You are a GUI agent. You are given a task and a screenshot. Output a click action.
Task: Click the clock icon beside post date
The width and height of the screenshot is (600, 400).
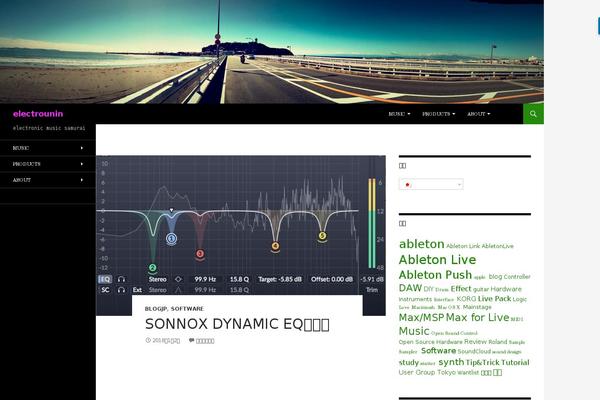pos(148,340)
